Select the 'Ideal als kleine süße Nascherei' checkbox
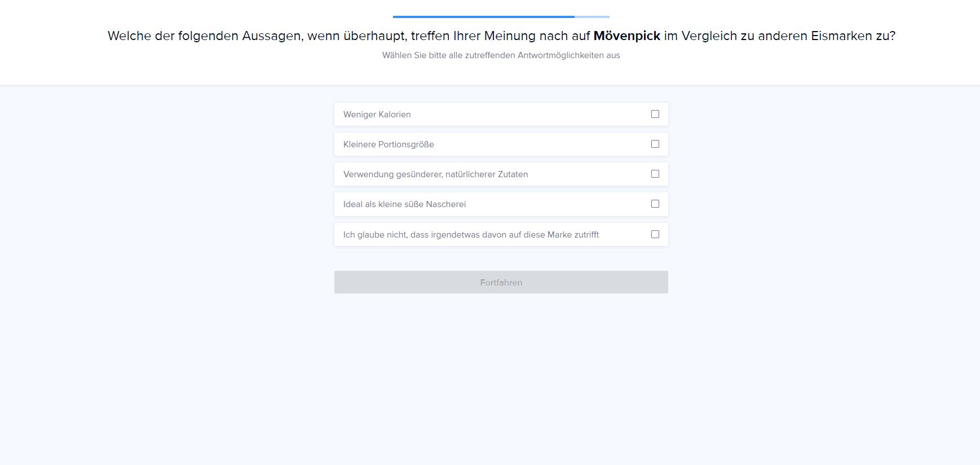 (655, 204)
